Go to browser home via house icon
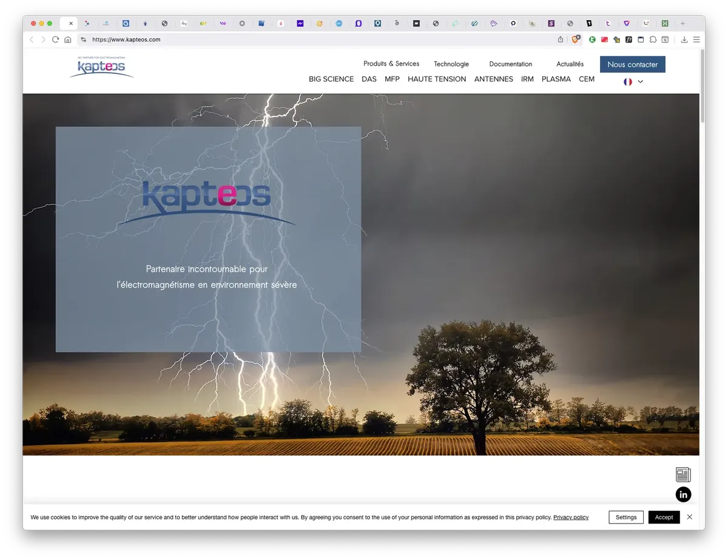This screenshot has height=560, width=728. [68, 39]
